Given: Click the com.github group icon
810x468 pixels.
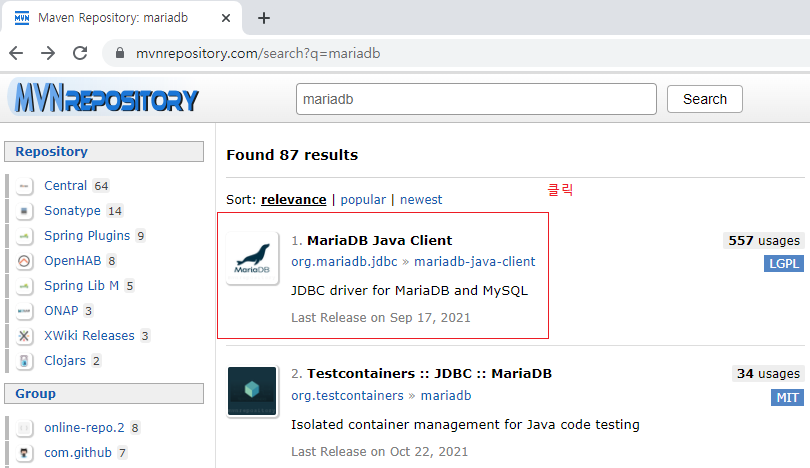Looking at the screenshot, I should (x=24, y=453).
